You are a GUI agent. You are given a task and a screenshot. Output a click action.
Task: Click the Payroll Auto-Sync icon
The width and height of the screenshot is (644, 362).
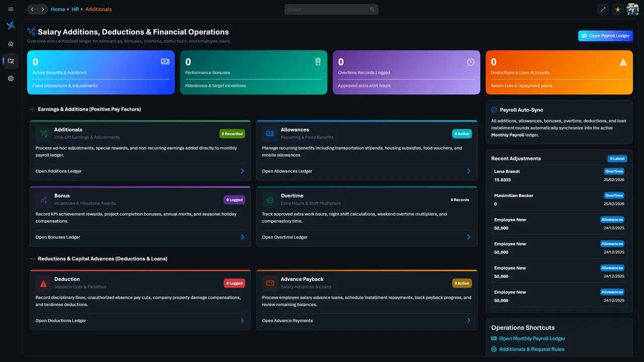coord(494,110)
